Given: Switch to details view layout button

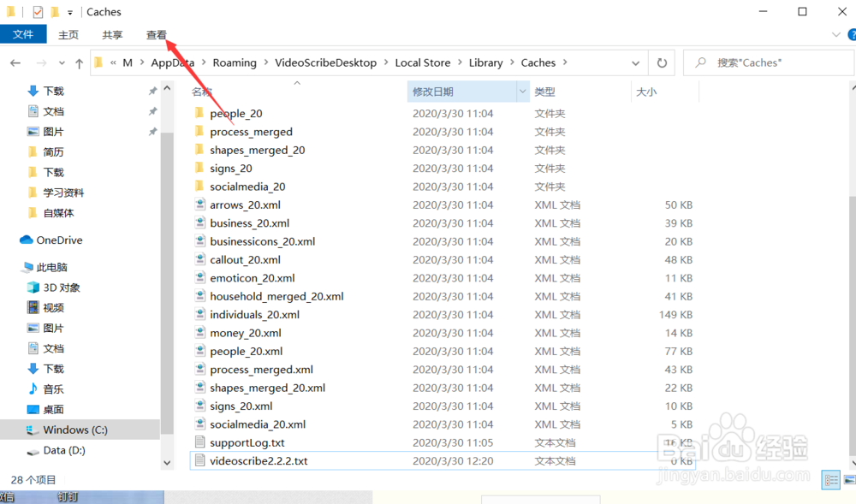Looking at the screenshot, I should click(x=831, y=480).
